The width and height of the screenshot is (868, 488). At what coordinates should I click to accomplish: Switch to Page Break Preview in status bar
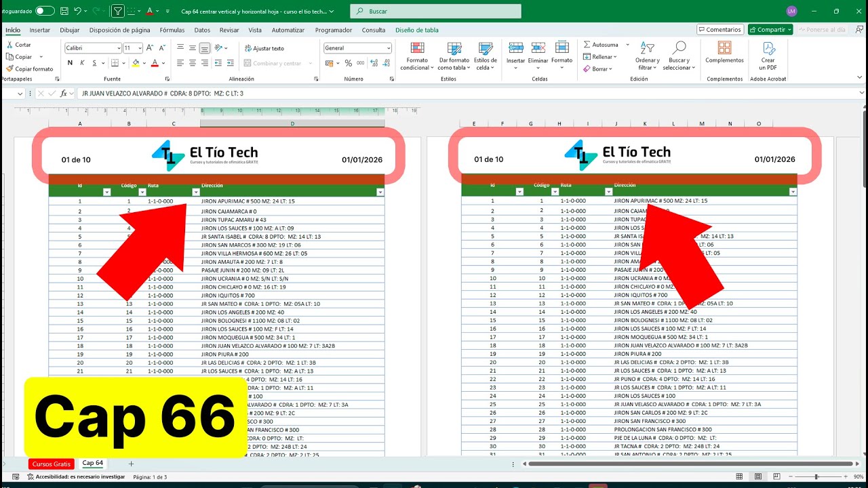776,476
